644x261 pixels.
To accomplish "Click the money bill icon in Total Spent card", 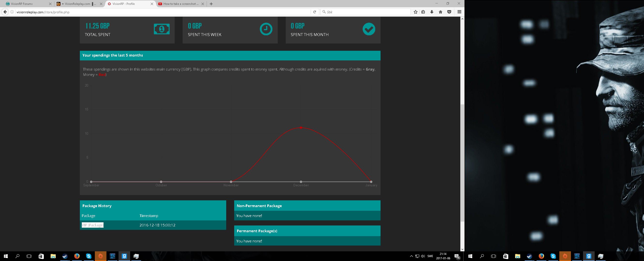I will click(162, 29).
